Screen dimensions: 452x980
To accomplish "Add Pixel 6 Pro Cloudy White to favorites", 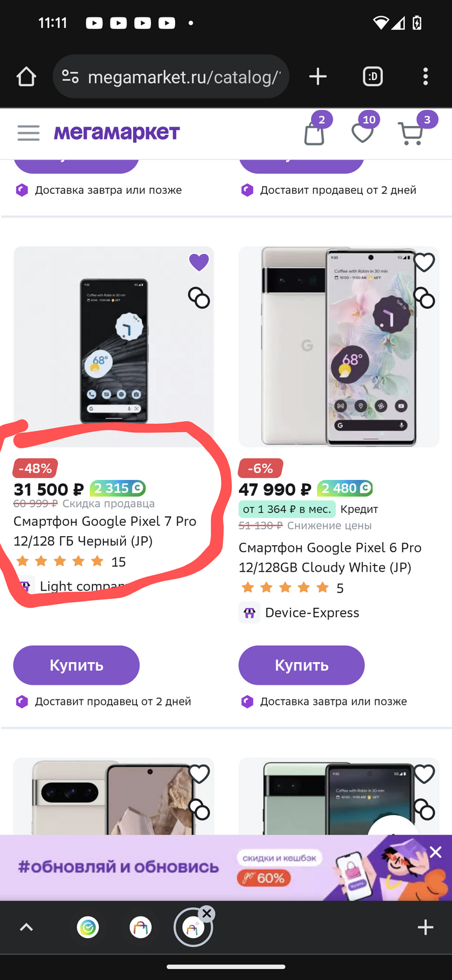I will point(424,262).
